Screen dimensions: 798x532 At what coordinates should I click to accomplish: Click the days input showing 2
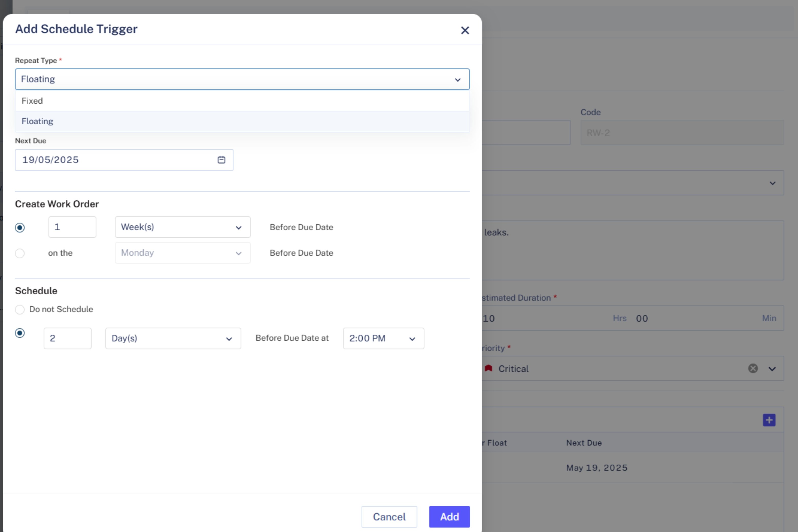tap(68, 338)
